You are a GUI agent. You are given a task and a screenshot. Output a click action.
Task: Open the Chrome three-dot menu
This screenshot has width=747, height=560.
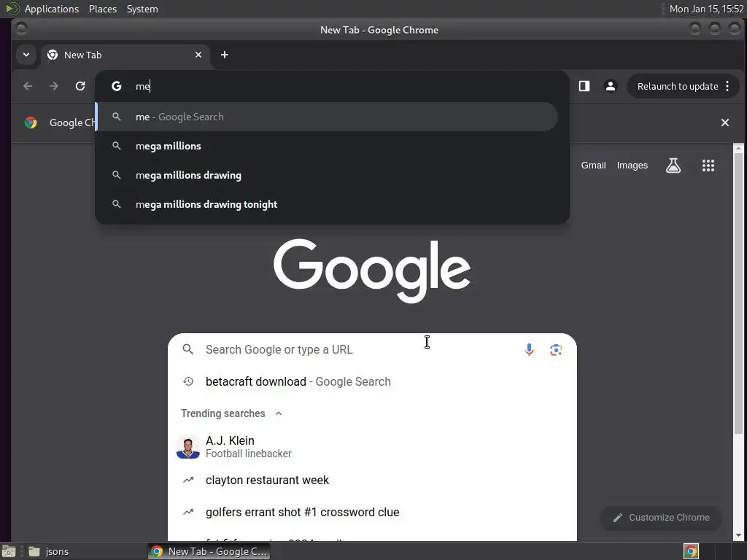pyautogui.click(x=727, y=86)
